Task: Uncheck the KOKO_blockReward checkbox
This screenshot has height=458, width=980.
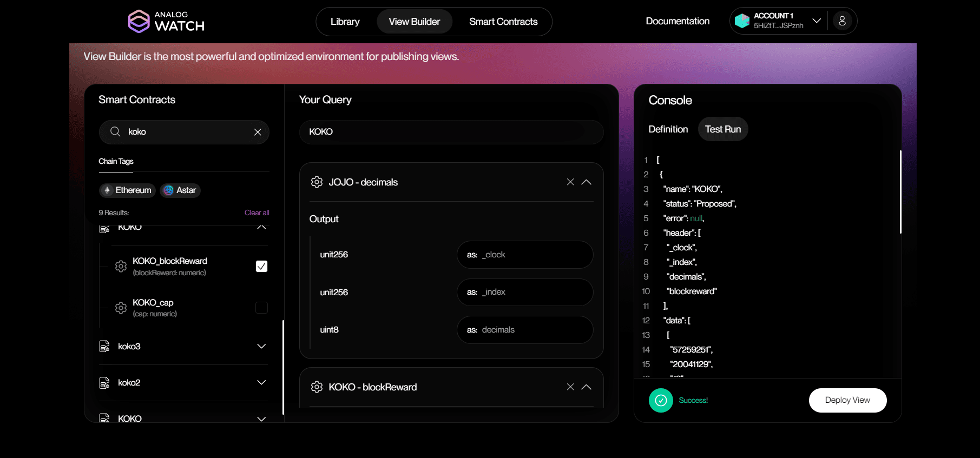Action: coord(261,266)
